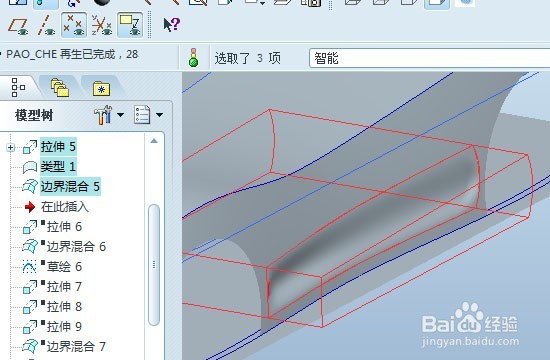Click the extrude icon beside 拉伸 5
Image resolution: width=550 pixels, height=360 pixels.
coord(30,147)
